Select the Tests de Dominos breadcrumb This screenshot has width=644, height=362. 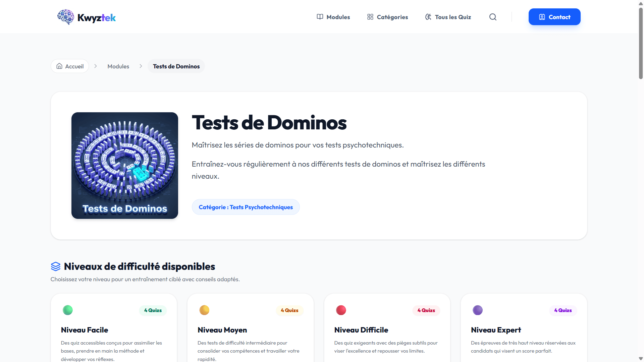176,66
